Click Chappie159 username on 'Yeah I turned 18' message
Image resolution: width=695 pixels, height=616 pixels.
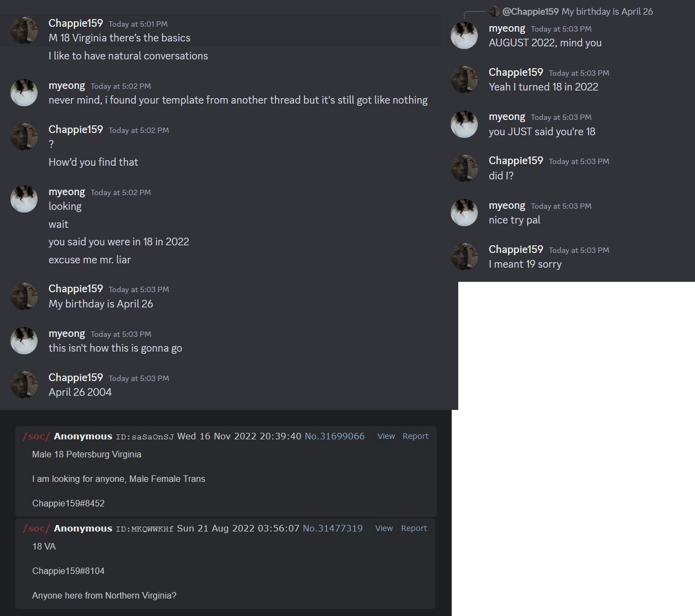click(x=516, y=73)
